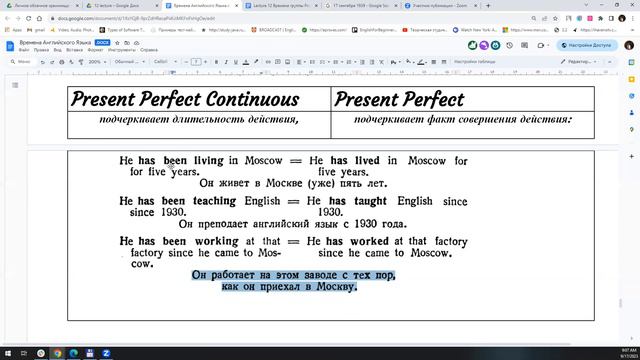Decrease font size with the minus button

186,62
